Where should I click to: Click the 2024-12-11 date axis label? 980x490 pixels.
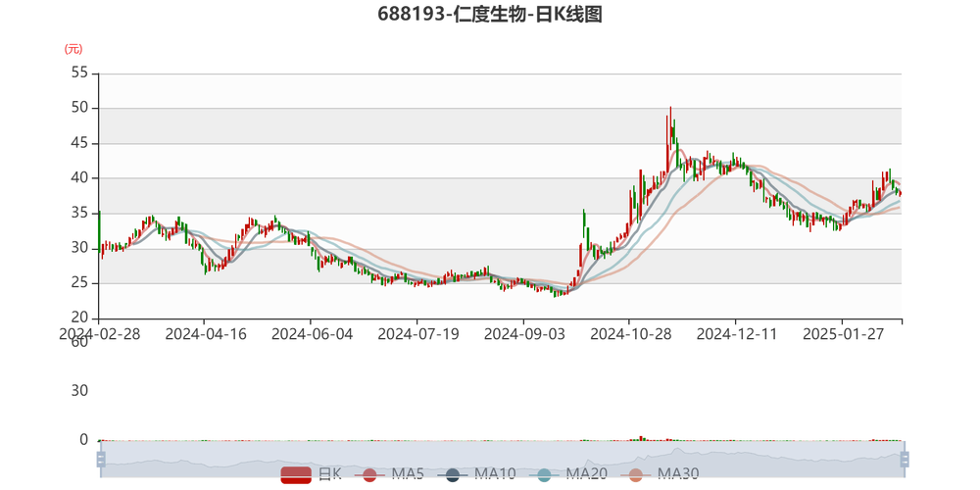coord(738,334)
